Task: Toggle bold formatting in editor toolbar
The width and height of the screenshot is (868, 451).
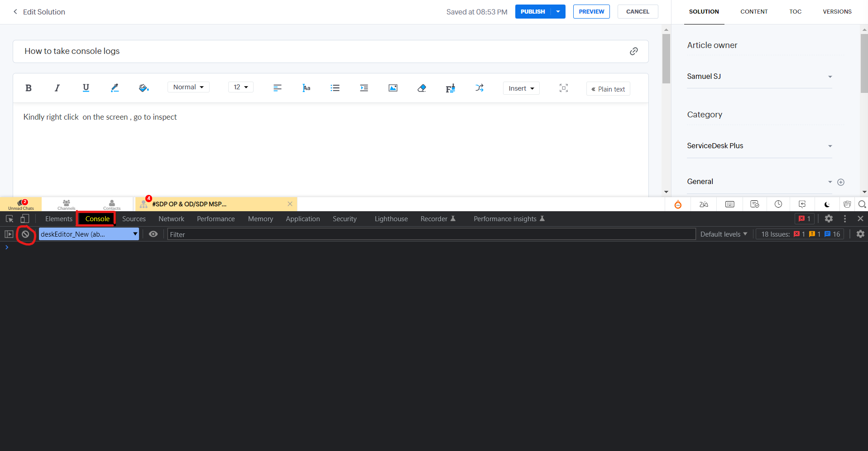Action: tap(29, 88)
